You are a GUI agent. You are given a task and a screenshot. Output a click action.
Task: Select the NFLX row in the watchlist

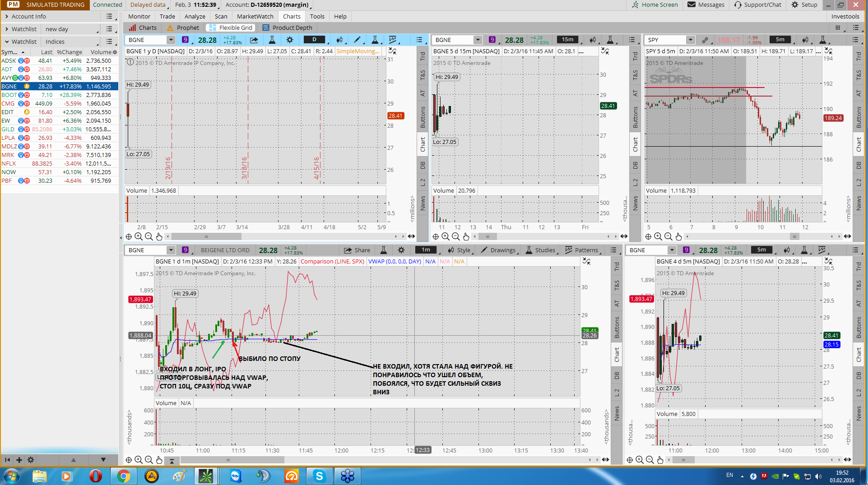click(59, 163)
